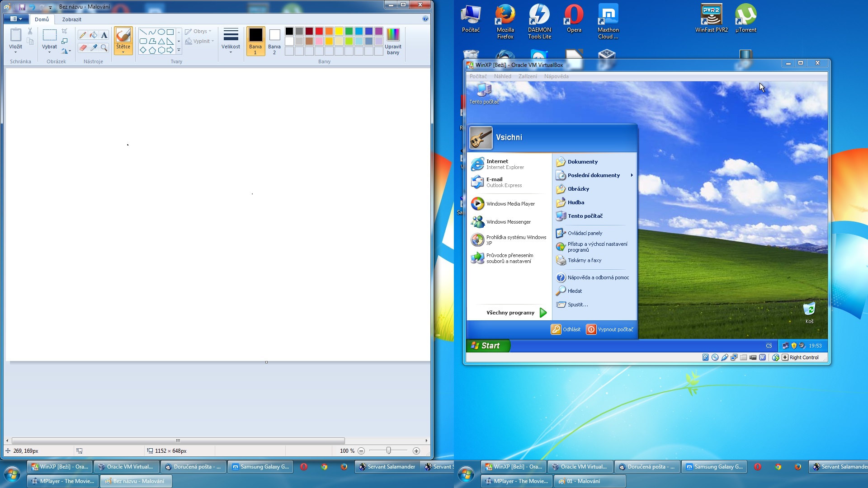Click the Paint zoom slider handle

[388, 450]
